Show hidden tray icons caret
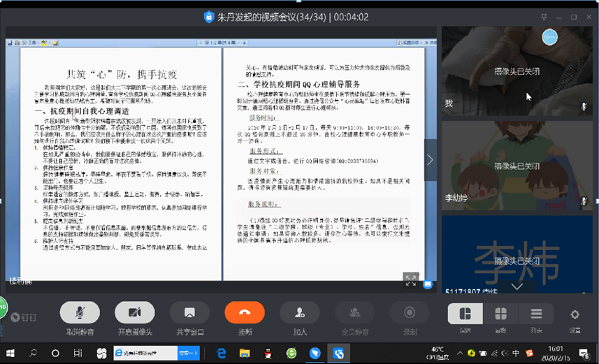Viewport: 599px width, 364px height. tap(460, 353)
